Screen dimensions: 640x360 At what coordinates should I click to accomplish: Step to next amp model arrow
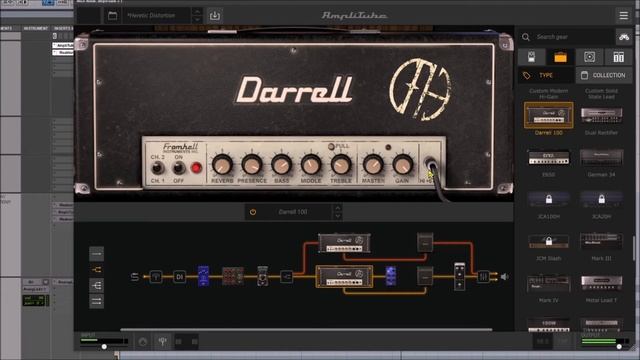pos(338,216)
